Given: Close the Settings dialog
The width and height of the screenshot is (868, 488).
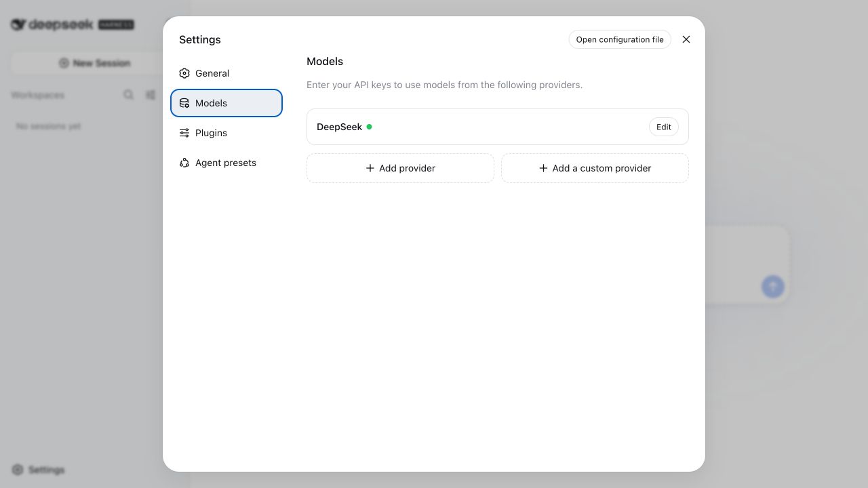Looking at the screenshot, I should click(x=686, y=39).
